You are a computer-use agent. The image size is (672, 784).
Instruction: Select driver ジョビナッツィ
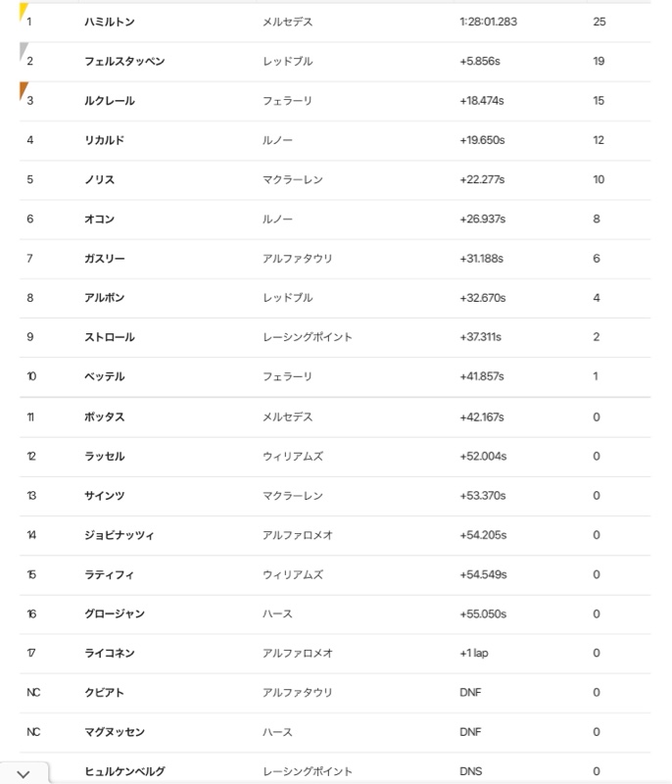tap(119, 535)
